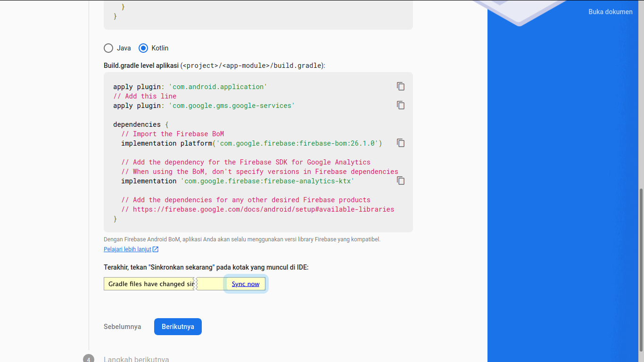644x362 pixels.
Task: Click the step 4 numbered circle
Action: tap(88, 359)
